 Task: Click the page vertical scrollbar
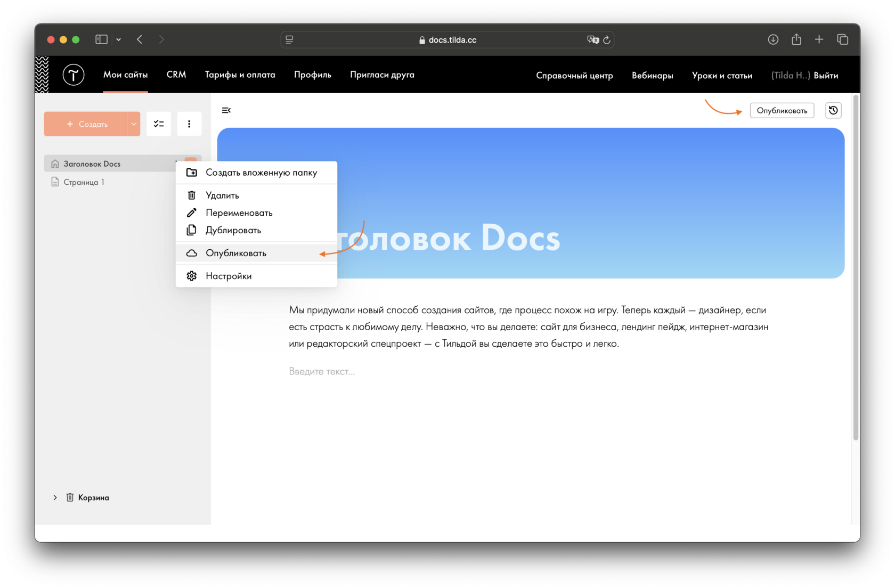tap(856, 267)
